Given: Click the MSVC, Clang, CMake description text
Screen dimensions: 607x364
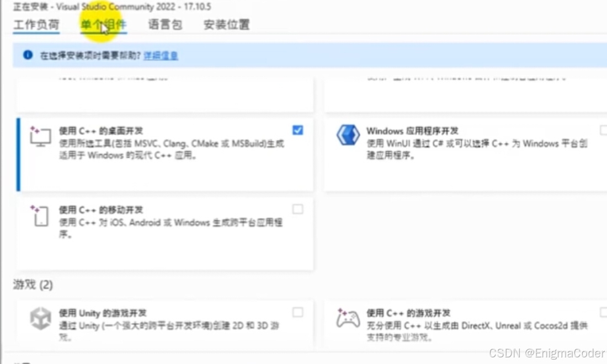Looking at the screenshot, I should point(172,149).
